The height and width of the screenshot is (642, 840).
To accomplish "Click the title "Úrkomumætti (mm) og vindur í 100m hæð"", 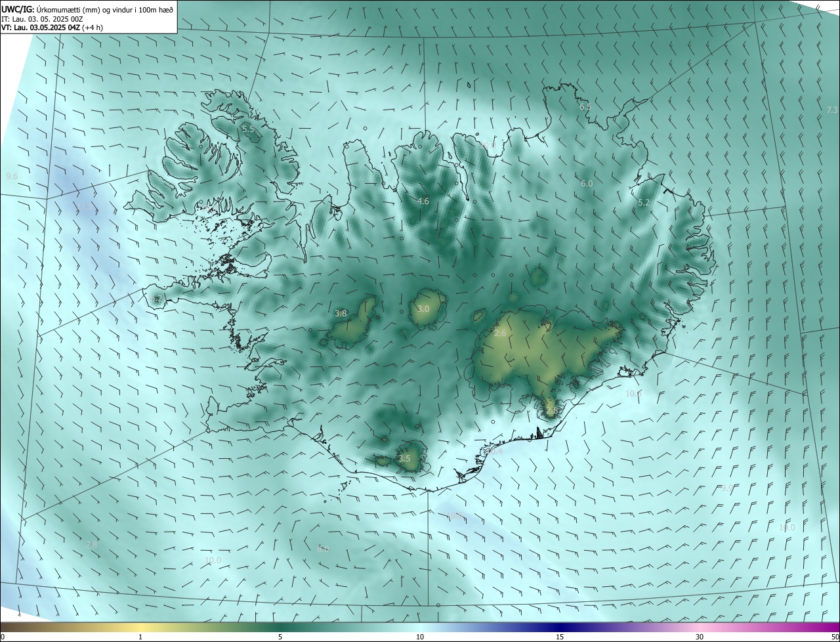I will 104,9.
